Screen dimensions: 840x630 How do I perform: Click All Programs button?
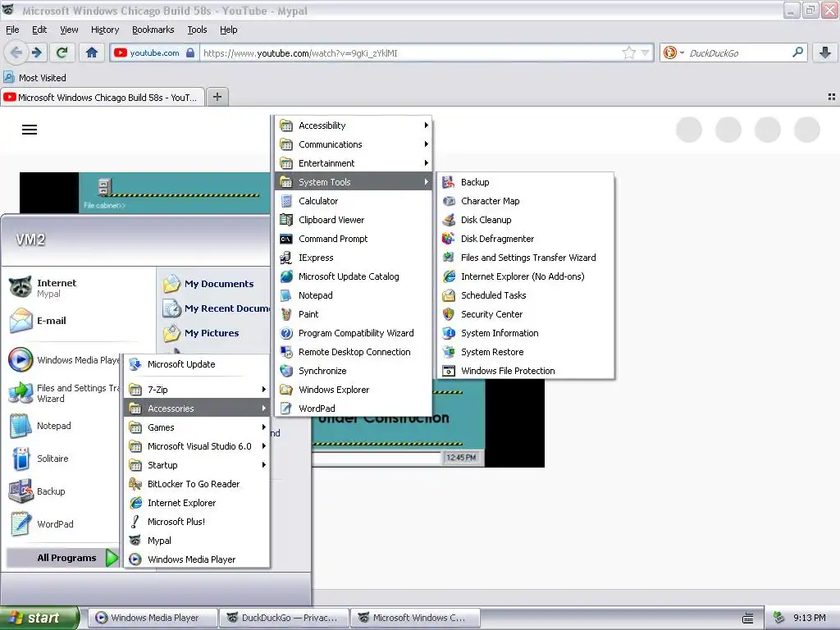63,558
